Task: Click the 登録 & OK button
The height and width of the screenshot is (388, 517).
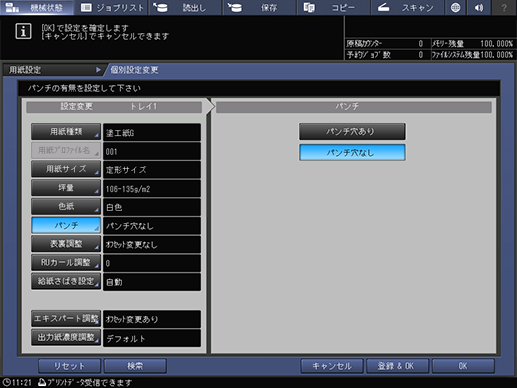Action: tap(397, 366)
